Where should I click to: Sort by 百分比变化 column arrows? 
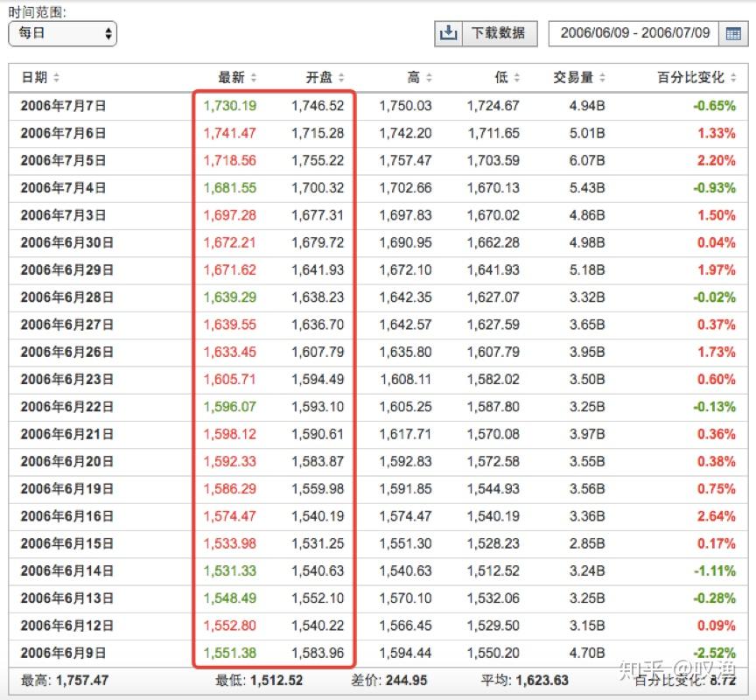[x=733, y=77]
